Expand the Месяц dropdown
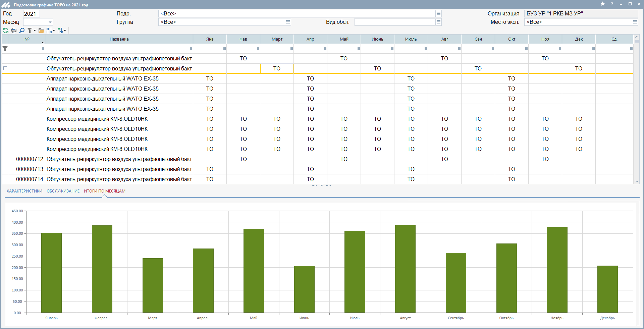 [x=50, y=22]
